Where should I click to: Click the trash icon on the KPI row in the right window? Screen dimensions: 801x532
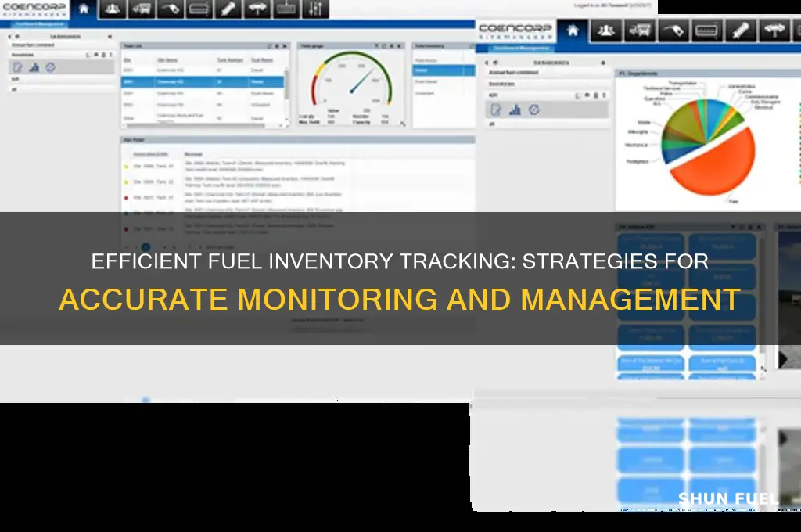pyautogui.click(x=595, y=95)
